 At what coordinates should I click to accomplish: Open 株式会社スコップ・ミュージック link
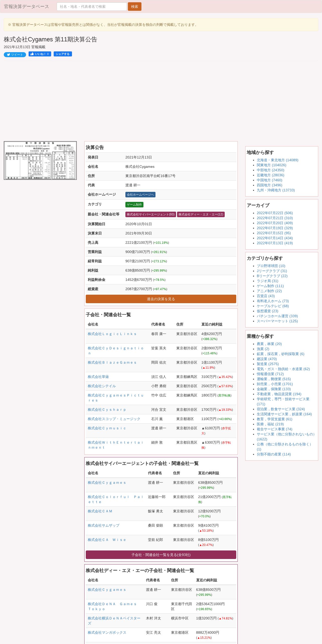coord(114,419)
